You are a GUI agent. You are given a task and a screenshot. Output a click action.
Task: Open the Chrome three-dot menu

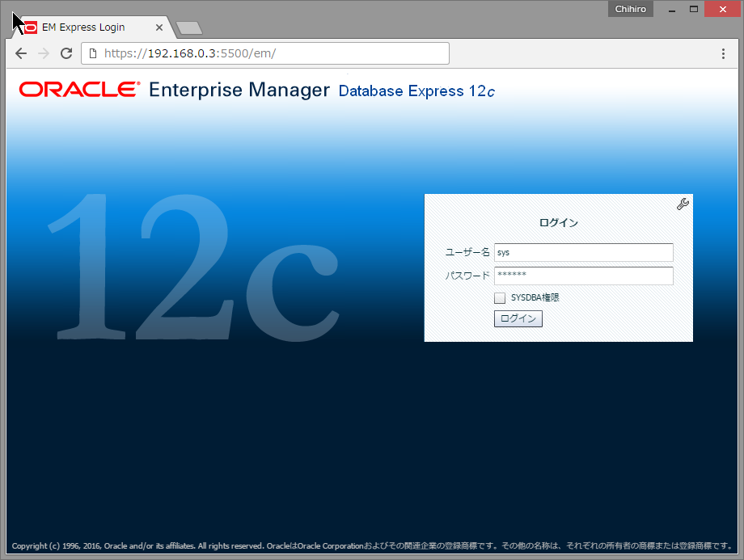coord(723,53)
